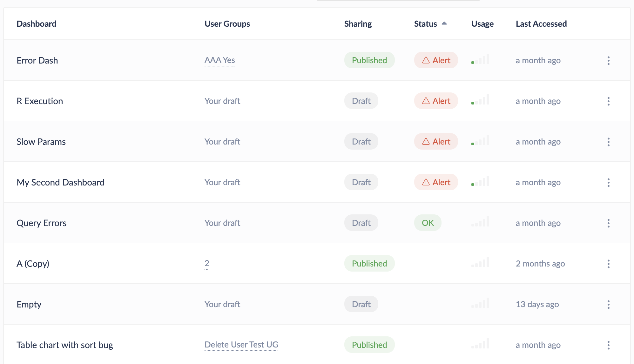This screenshot has height=364, width=634.
Task: Open the Error Dash dashboard
Action: click(37, 60)
